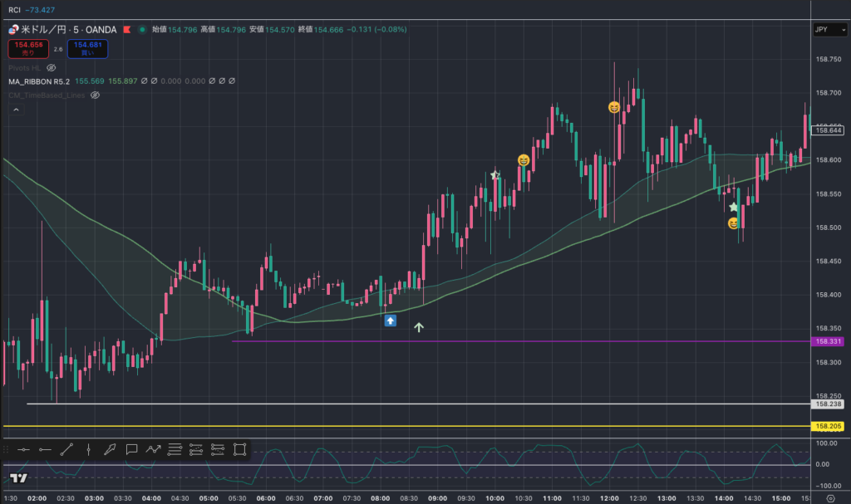Select the zigzag path tool
The width and height of the screenshot is (851, 504).
click(153, 449)
